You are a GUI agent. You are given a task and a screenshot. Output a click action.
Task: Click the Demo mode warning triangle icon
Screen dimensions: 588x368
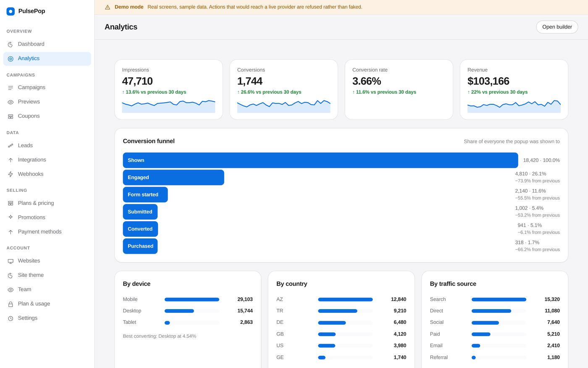(x=108, y=7)
